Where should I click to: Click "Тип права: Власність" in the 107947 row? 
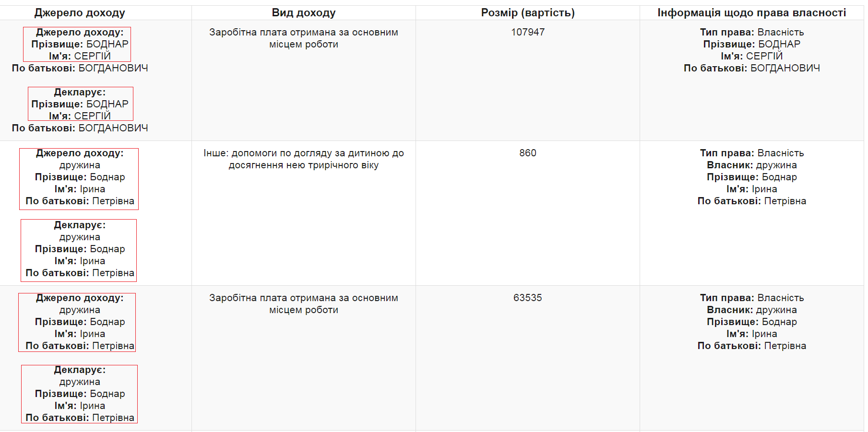pyautogui.click(x=751, y=32)
